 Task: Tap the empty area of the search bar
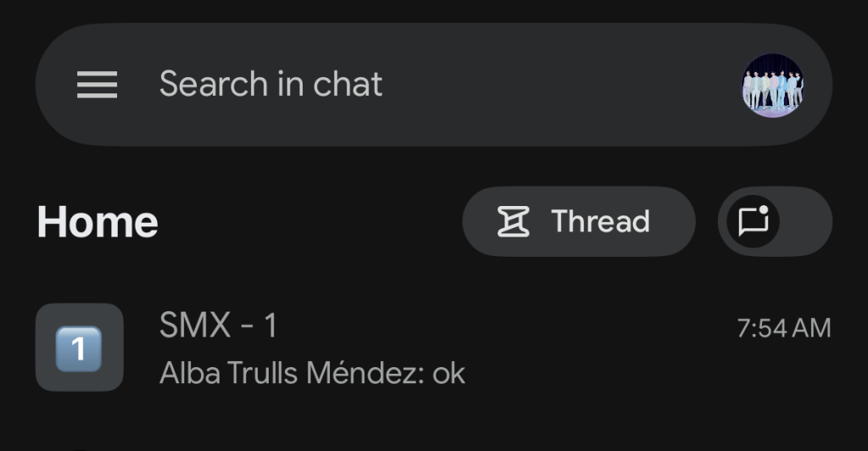click(559, 85)
